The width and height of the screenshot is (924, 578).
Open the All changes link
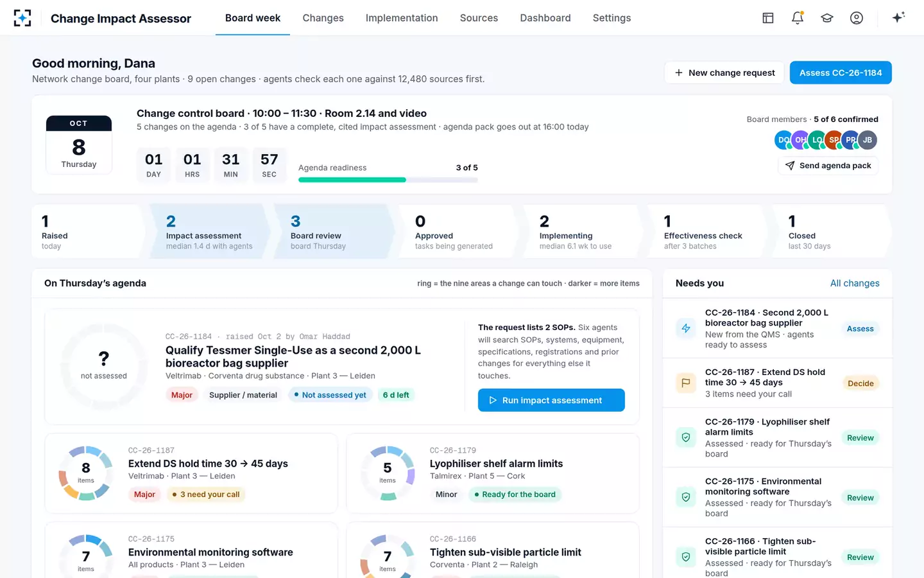pyautogui.click(x=855, y=283)
